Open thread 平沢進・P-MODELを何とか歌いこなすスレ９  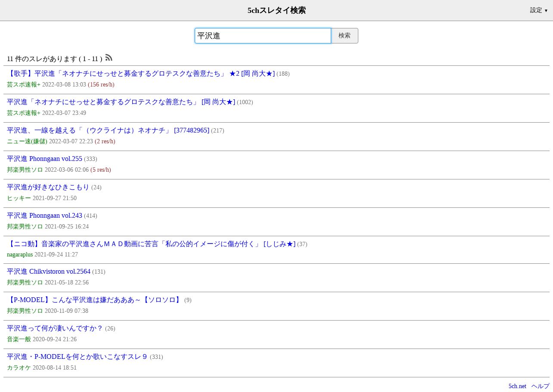click(x=78, y=357)
